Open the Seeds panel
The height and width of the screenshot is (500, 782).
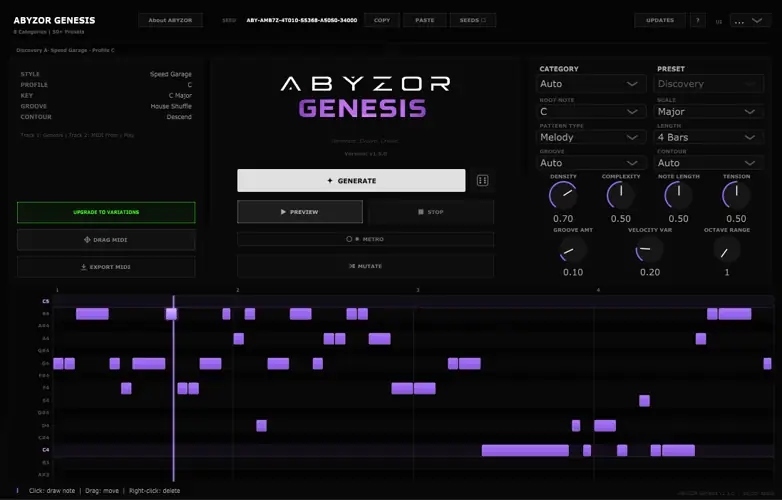pyautogui.click(x=473, y=20)
